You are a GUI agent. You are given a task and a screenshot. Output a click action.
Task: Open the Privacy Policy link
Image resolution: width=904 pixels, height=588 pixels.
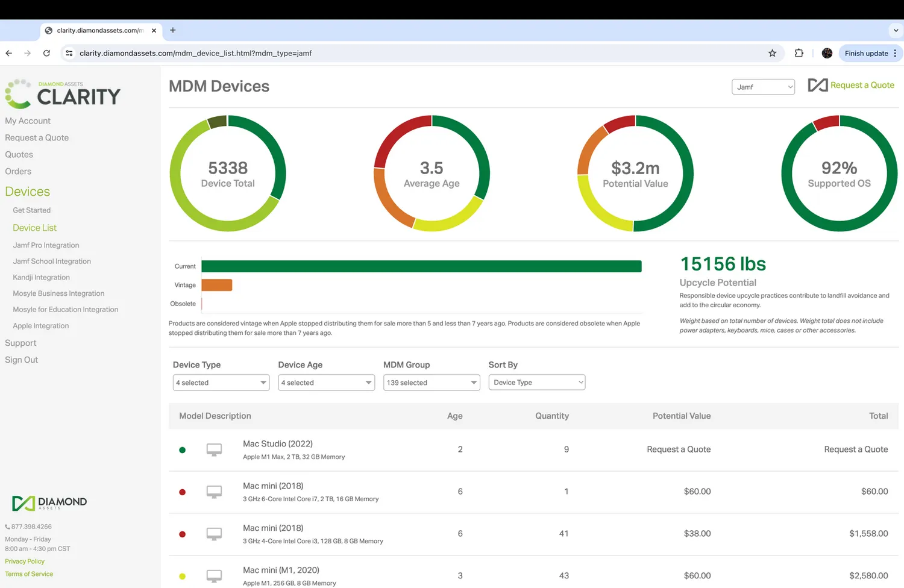tap(25, 561)
